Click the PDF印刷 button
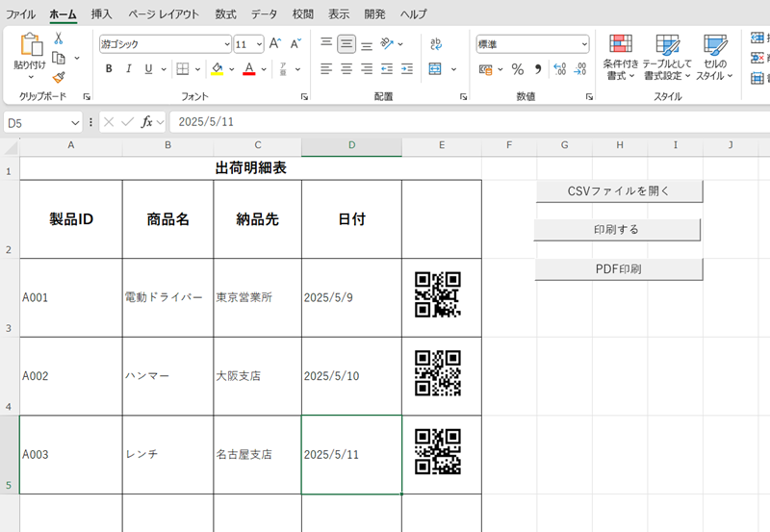 point(618,269)
